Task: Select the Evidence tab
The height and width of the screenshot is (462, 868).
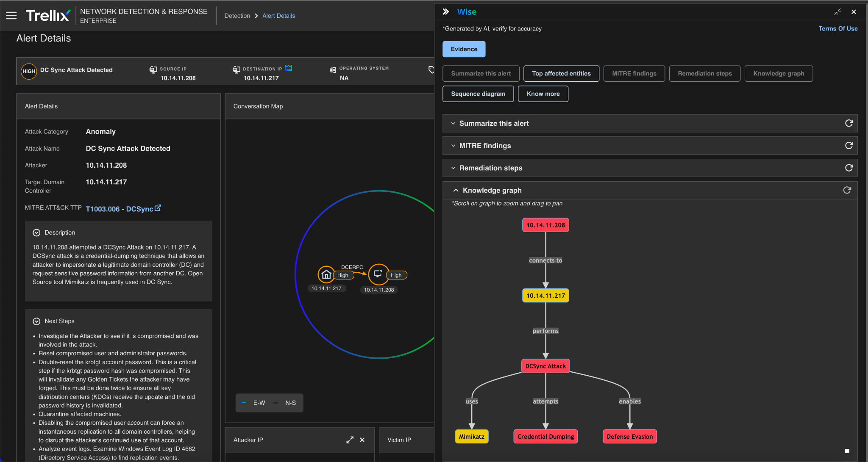Action: pyautogui.click(x=464, y=49)
